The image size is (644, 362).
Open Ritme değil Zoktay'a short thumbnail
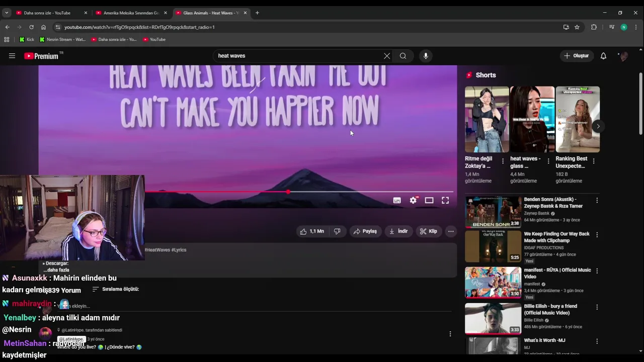tap(487, 119)
